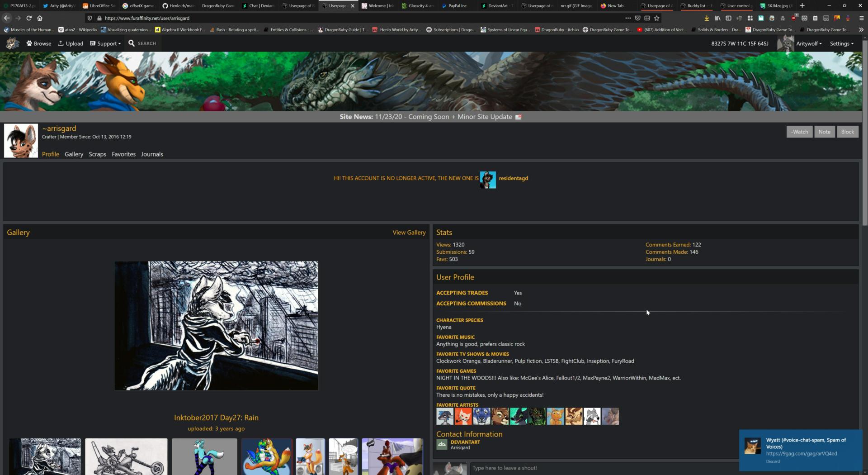Open residentagd avatar icon

[488, 180]
